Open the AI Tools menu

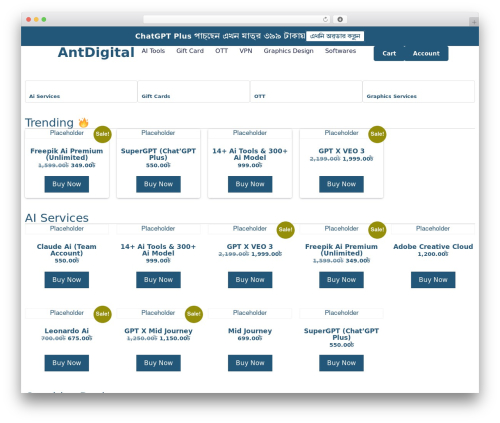tap(153, 51)
